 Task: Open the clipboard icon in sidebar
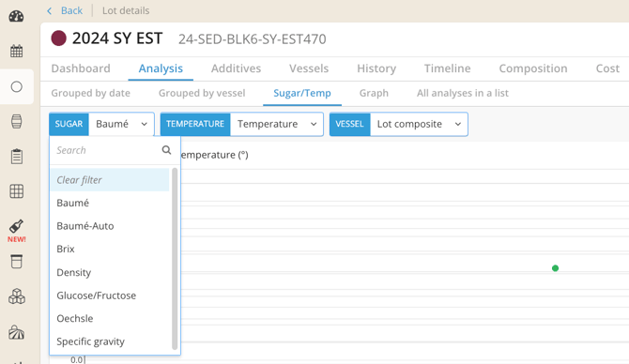[x=17, y=157]
